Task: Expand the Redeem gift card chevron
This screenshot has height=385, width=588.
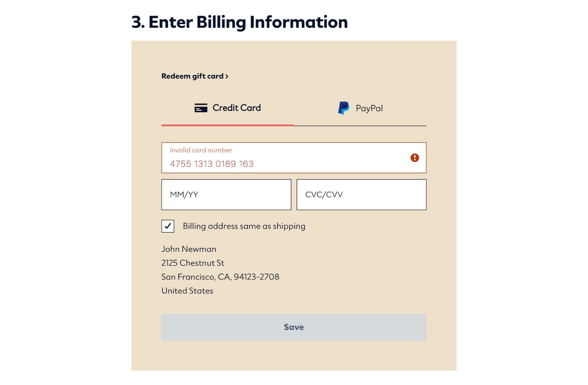Action: [x=227, y=77]
